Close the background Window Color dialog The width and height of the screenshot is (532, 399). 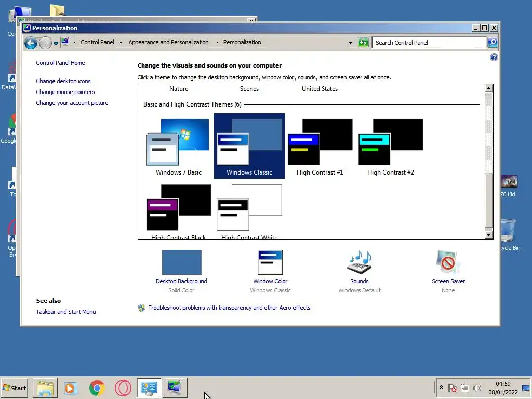[x=251, y=20]
